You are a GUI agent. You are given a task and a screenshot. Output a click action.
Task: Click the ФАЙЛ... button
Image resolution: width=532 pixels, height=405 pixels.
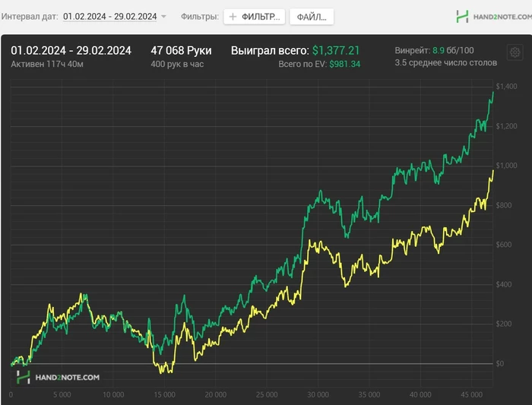[312, 17]
